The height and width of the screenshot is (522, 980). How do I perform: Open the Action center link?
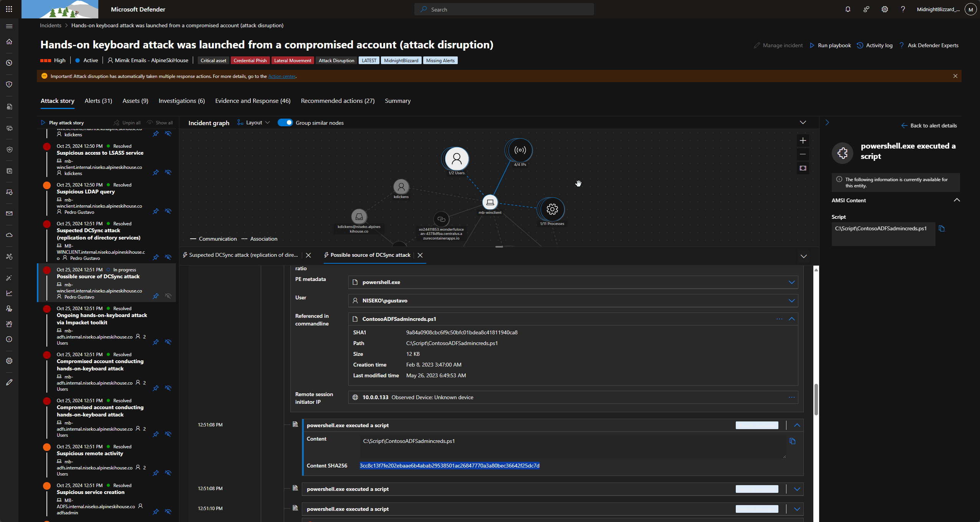pos(282,76)
